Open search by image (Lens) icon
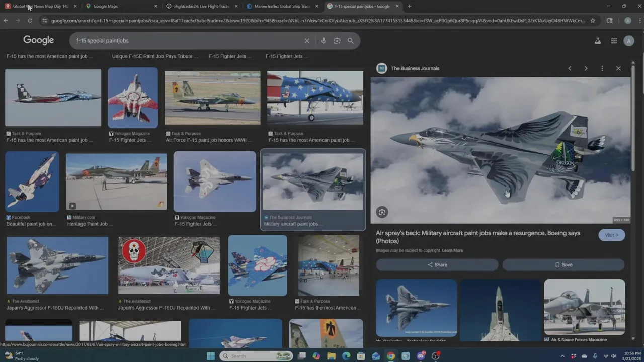 pos(337,41)
